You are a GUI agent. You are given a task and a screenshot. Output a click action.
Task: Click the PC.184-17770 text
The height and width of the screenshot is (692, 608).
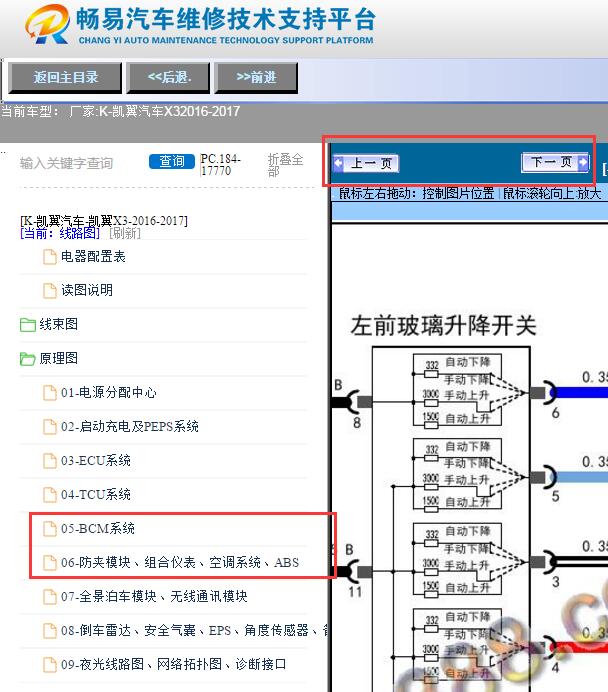220,165
